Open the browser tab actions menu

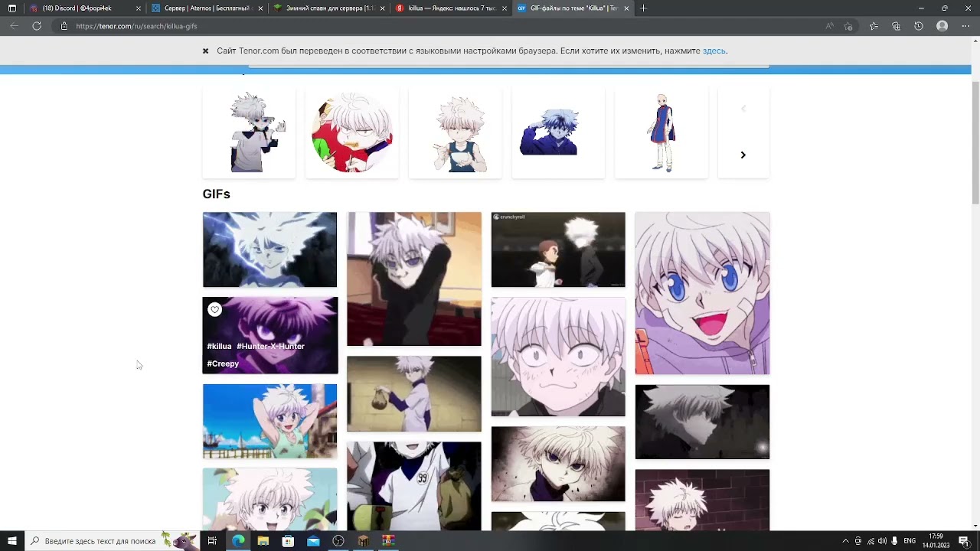(x=11, y=8)
